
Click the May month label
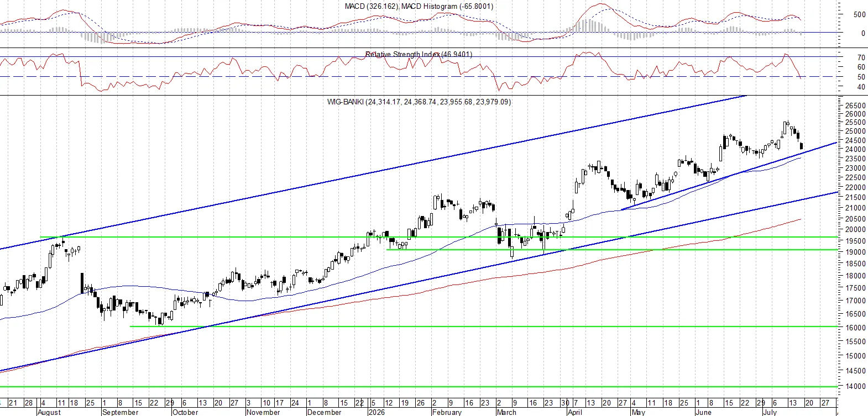638,412
